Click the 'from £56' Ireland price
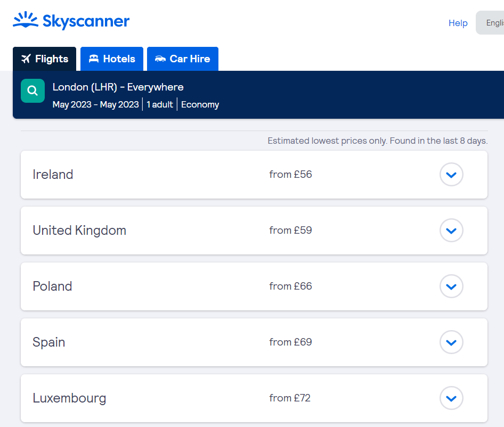Image resolution: width=504 pixels, height=427 pixels. tap(290, 174)
